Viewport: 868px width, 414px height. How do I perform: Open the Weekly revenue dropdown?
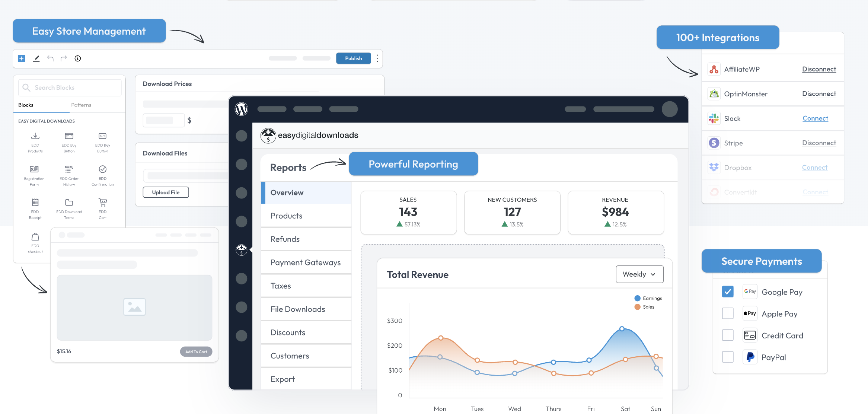coord(639,274)
